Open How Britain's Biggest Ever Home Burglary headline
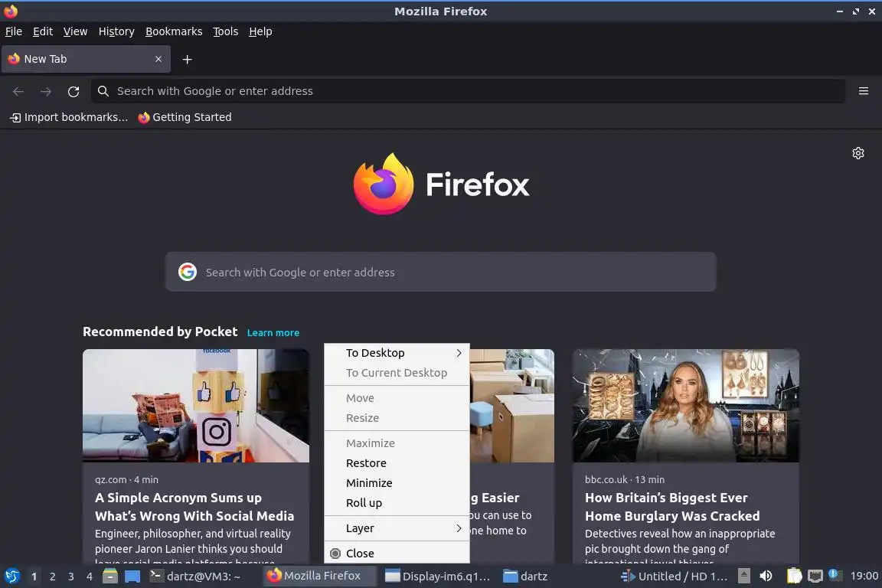Screen dimensions: 882x588 click(672, 507)
